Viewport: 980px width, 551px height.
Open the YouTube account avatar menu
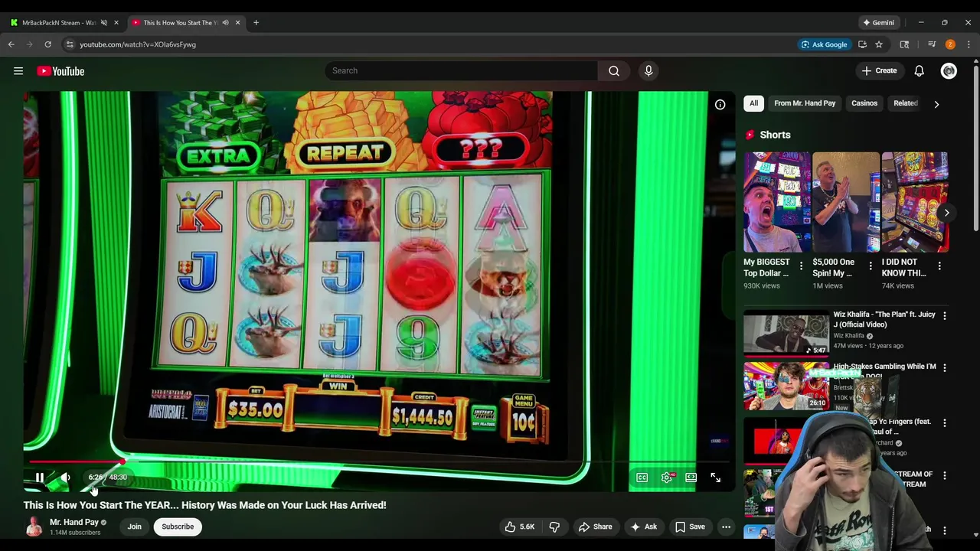[x=949, y=70]
